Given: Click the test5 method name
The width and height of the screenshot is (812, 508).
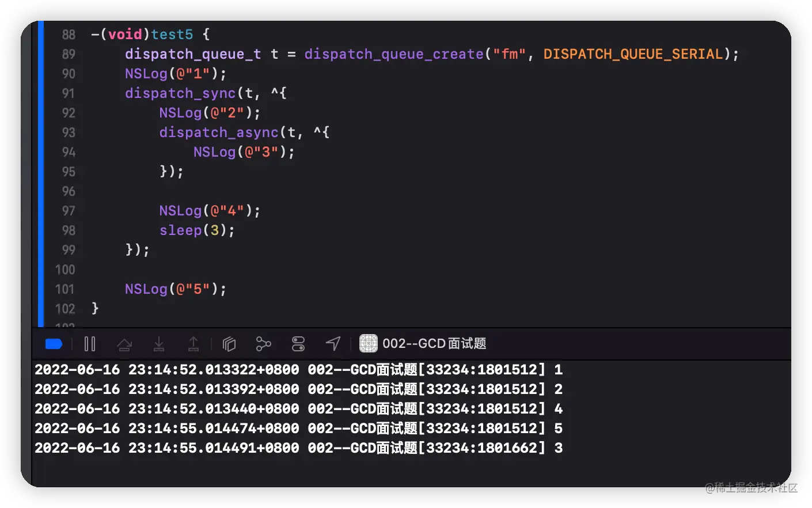Looking at the screenshot, I should pyautogui.click(x=172, y=35).
